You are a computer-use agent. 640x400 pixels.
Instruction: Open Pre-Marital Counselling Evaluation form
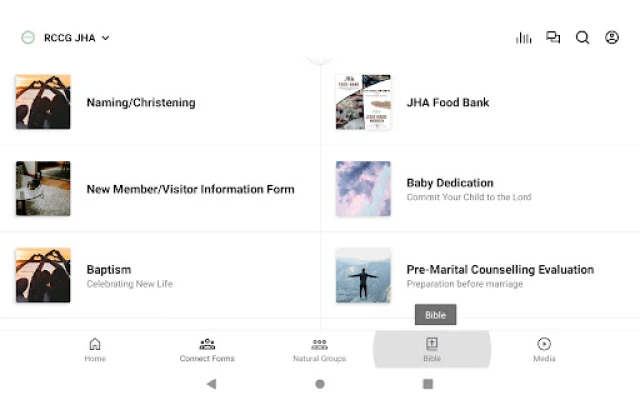coord(500,270)
